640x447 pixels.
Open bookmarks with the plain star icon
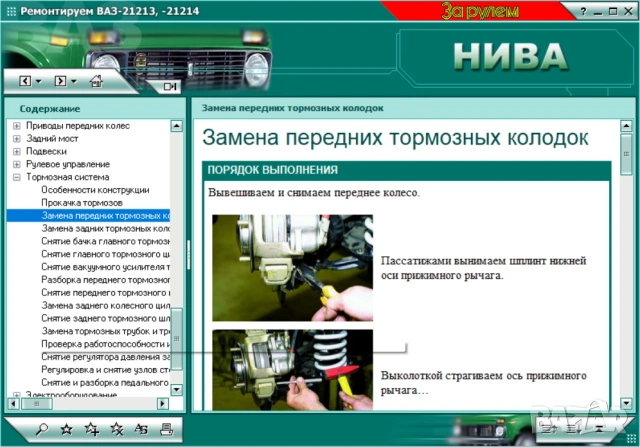[x=67, y=429]
